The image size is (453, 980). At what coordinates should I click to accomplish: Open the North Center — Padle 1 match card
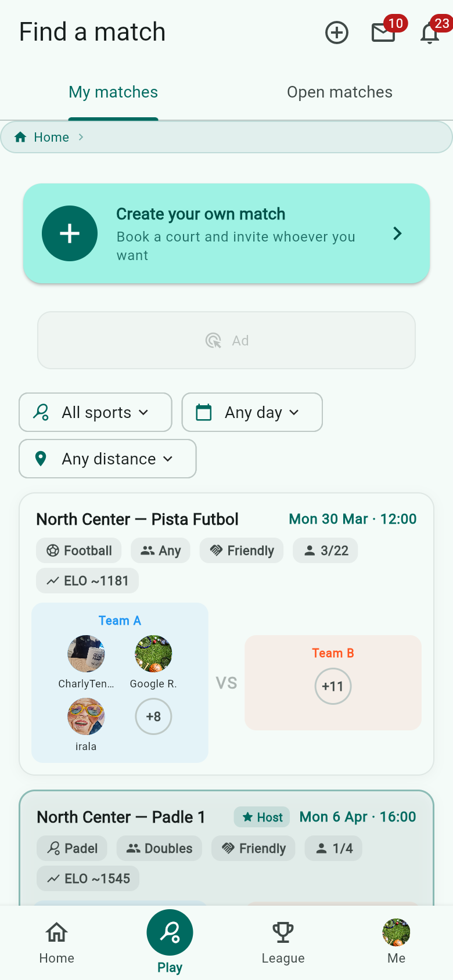[x=227, y=848]
